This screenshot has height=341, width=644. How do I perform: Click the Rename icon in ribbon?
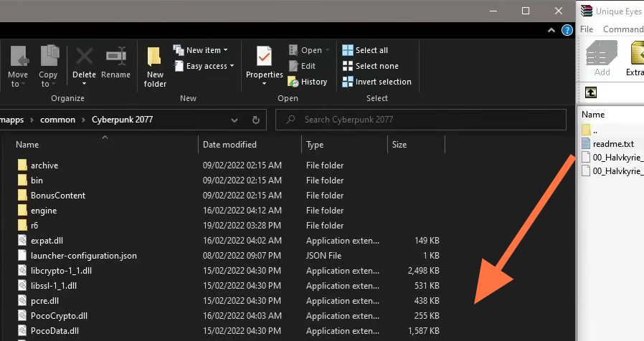pyautogui.click(x=116, y=56)
